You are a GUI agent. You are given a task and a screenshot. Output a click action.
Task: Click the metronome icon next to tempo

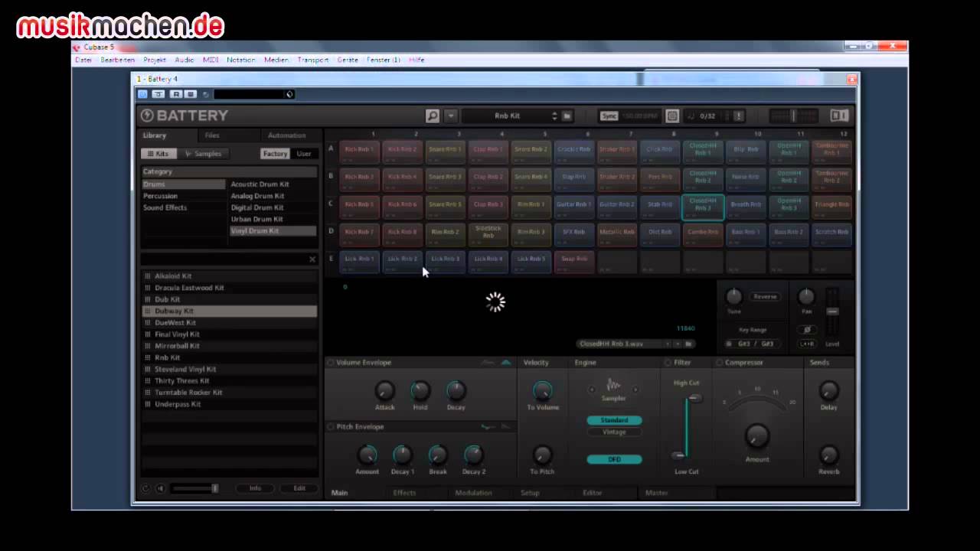click(672, 116)
